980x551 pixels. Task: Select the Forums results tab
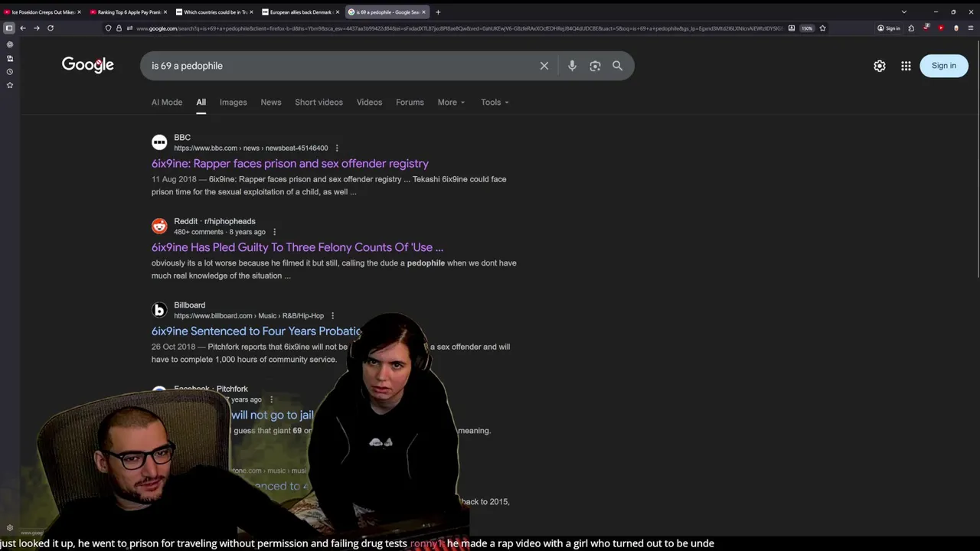pyautogui.click(x=410, y=102)
